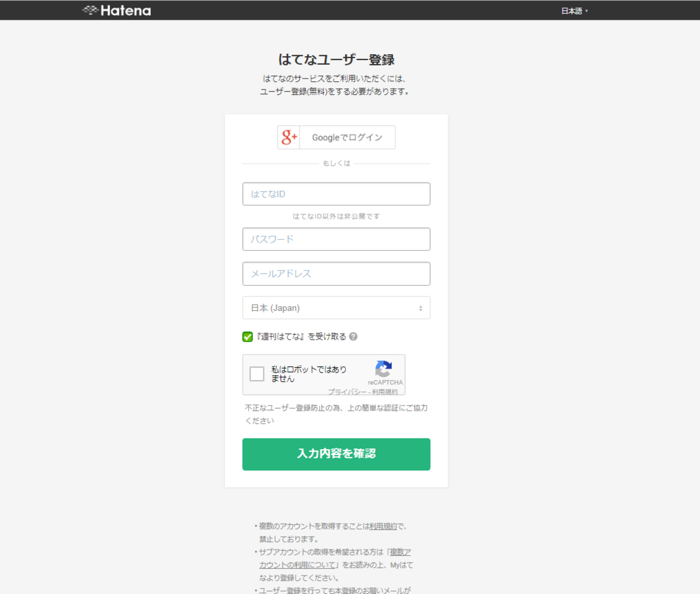Click the はてなユーザー登録 page heading

tap(336, 59)
